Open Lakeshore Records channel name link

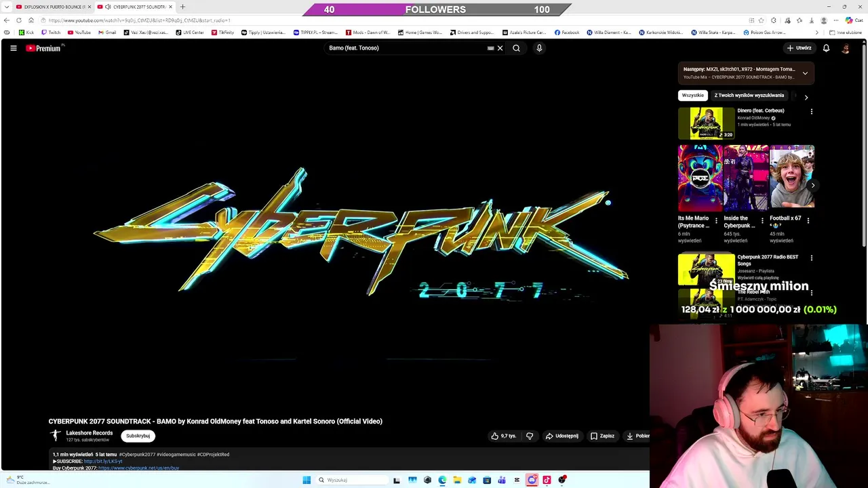coord(90,433)
